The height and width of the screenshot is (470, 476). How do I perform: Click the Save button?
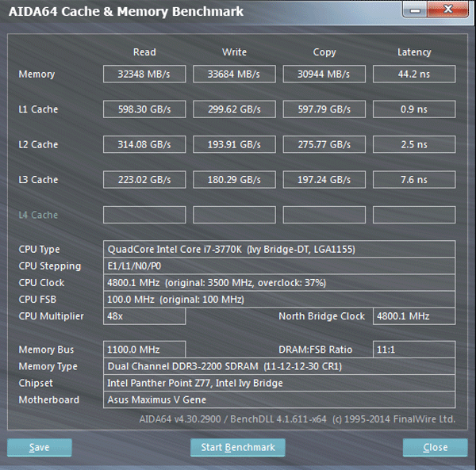pos(40,448)
